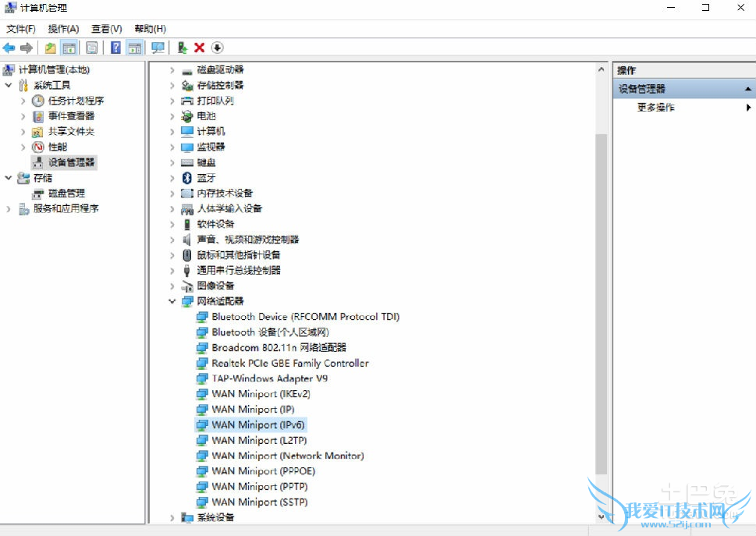Expand the 任务计划程序 node

click(23, 101)
